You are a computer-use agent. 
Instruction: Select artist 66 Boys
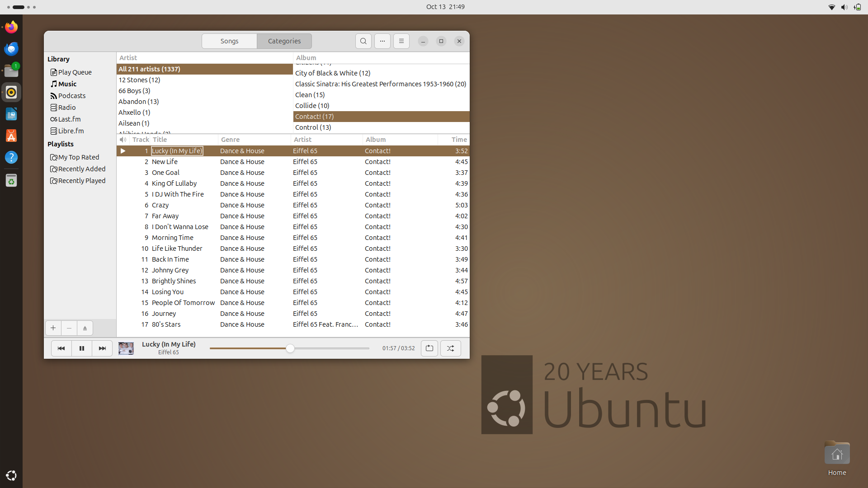point(205,91)
